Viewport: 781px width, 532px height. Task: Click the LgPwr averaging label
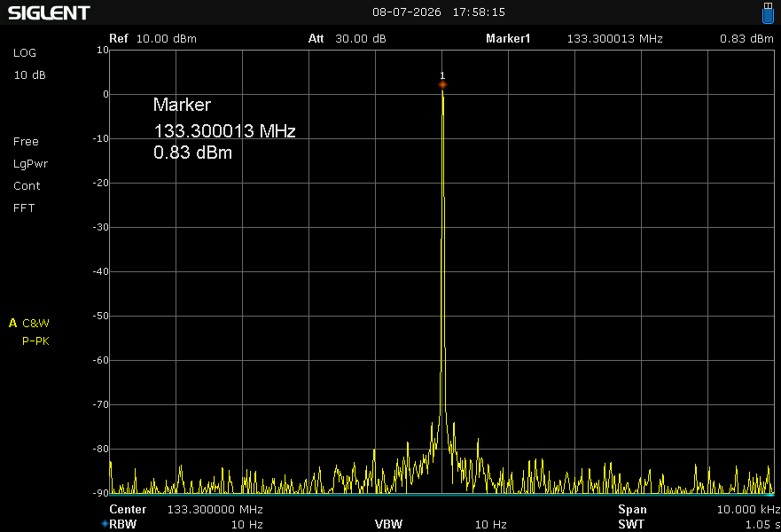point(30,164)
